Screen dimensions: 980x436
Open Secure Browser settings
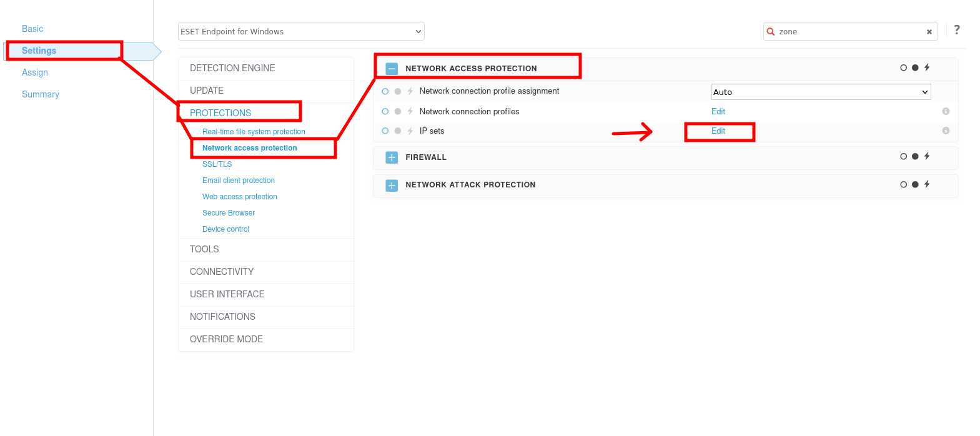229,213
